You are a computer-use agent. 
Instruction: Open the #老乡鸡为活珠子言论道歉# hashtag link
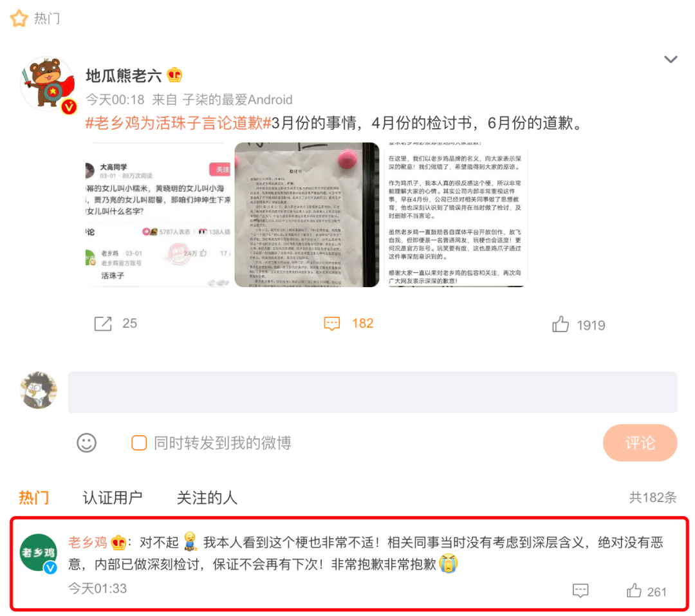(x=178, y=123)
